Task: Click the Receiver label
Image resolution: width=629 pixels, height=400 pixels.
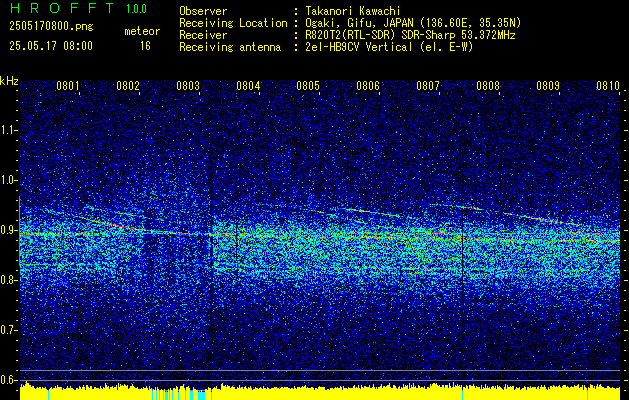Action: (203, 35)
